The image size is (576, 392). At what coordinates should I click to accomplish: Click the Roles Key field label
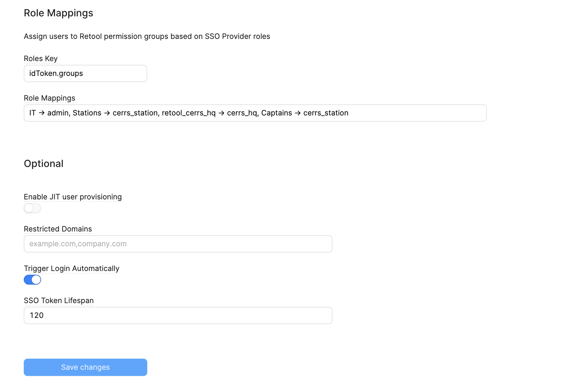pyautogui.click(x=41, y=59)
